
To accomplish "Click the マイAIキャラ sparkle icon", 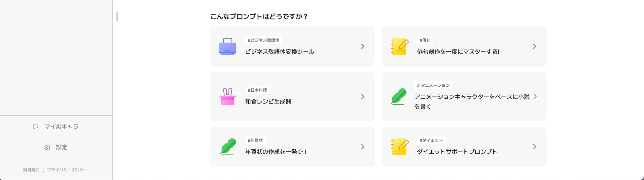I will (36, 127).
